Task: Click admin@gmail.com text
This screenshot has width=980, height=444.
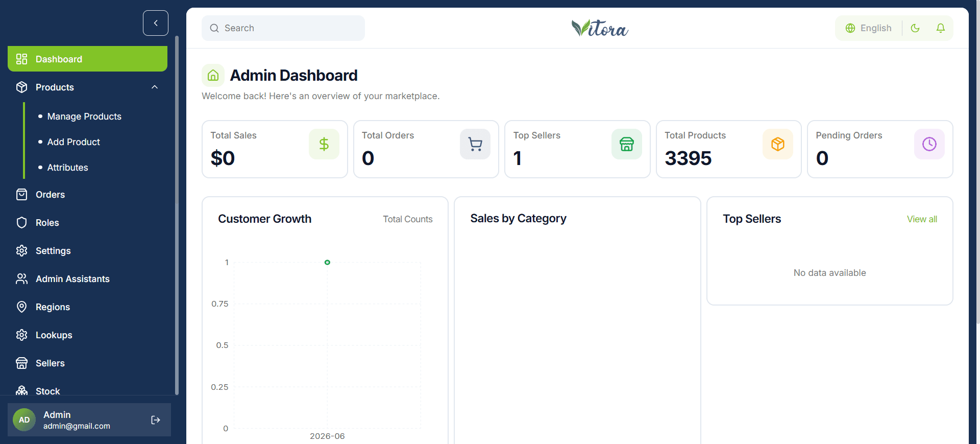Action: (77, 426)
